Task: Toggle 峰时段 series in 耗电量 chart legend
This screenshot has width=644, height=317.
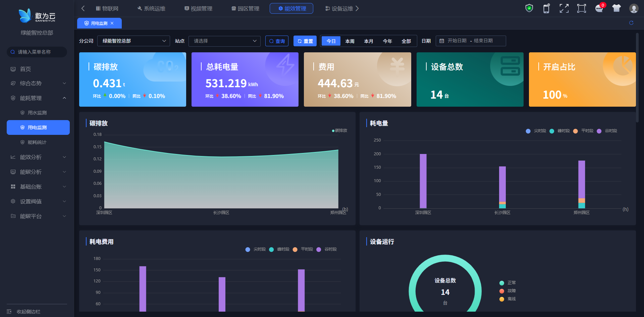Action: [x=559, y=131]
